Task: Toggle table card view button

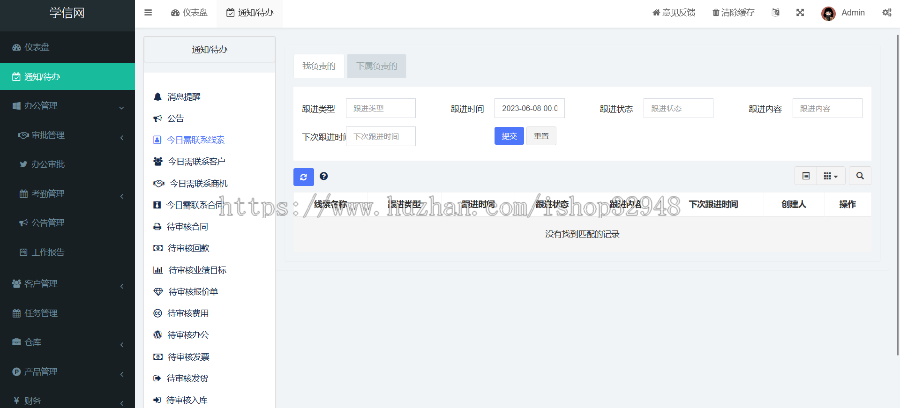Action: tap(806, 176)
